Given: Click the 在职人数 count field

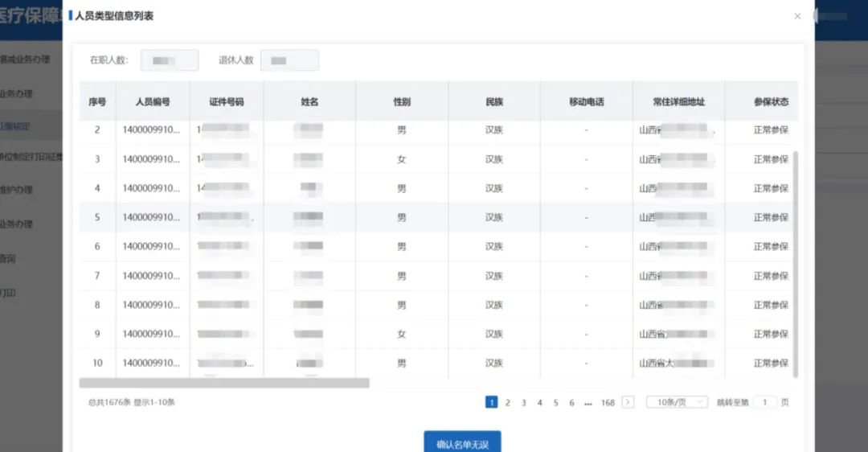Looking at the screenshot, I should pos(170,60).
